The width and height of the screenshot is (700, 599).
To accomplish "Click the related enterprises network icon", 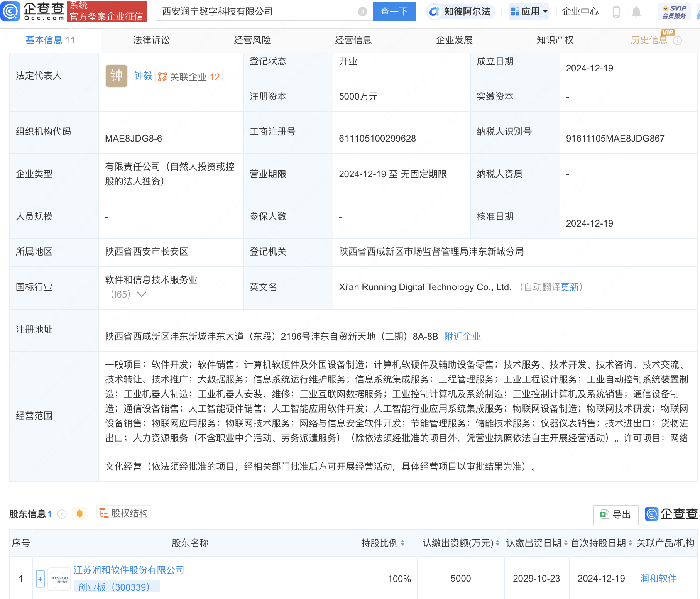I will click(162, 77).
